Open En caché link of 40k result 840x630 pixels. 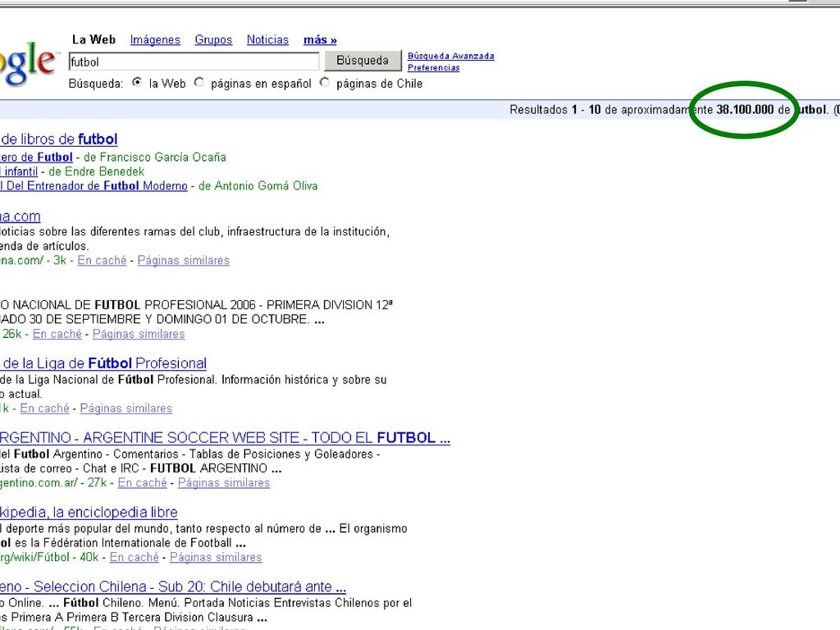pos(134,557)
